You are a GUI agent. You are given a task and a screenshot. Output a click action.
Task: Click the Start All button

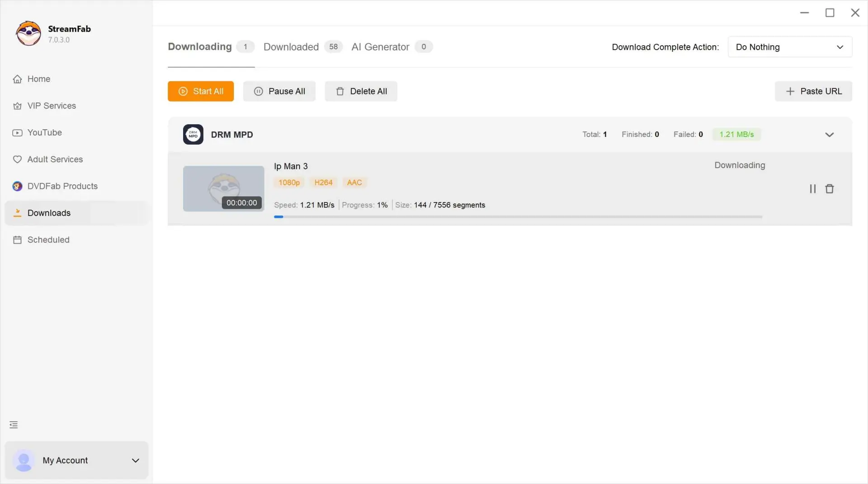tap(201, 91)
